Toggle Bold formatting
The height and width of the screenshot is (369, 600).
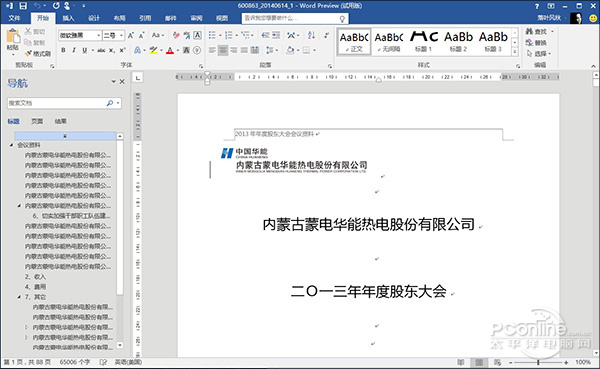[64, 50]
